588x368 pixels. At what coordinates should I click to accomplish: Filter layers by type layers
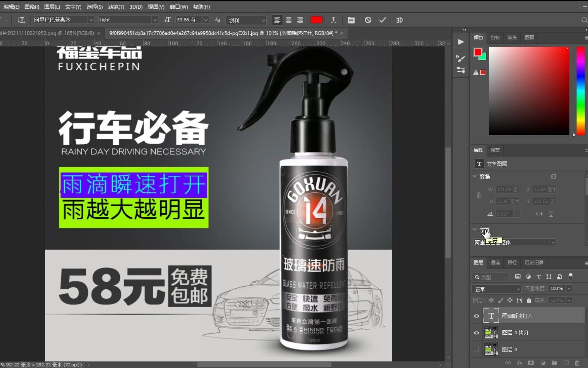539,277
